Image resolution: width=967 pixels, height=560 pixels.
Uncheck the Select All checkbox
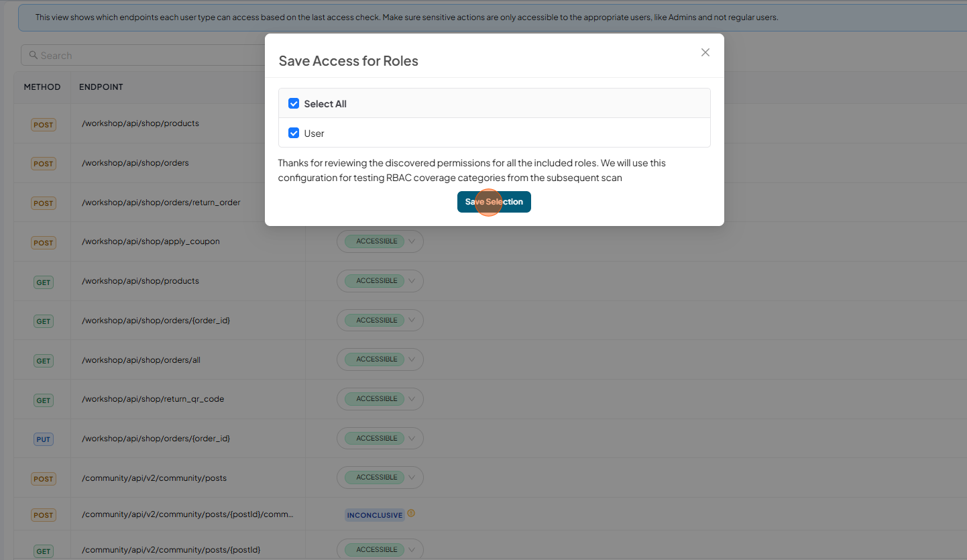(293, 103)
